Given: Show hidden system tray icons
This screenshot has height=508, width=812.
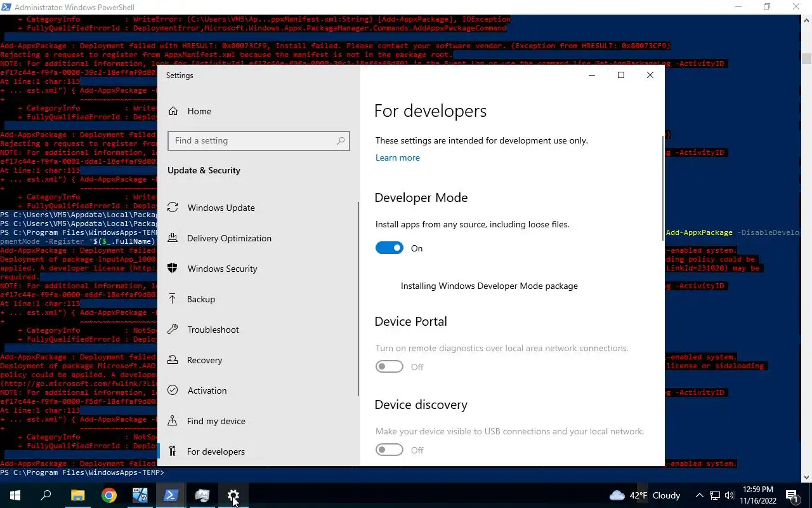Looking at the screenshot, I should click(x=700, y=495).
